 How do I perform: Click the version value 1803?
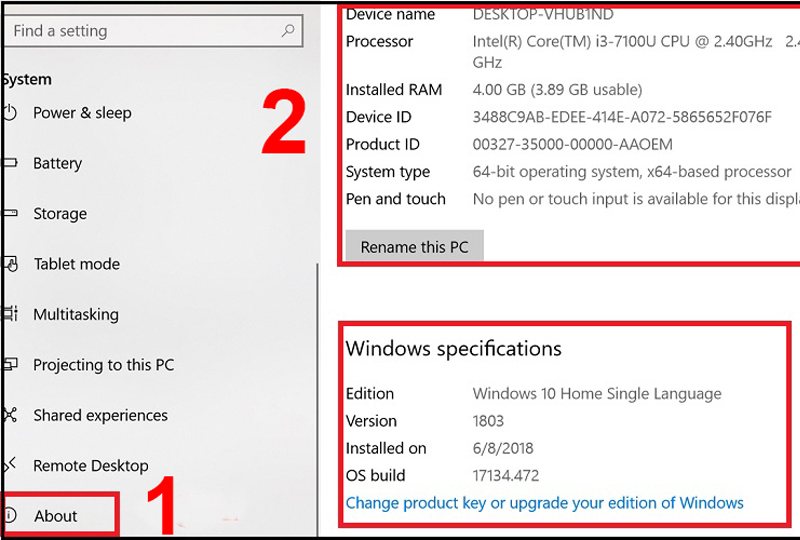[488, 421]
